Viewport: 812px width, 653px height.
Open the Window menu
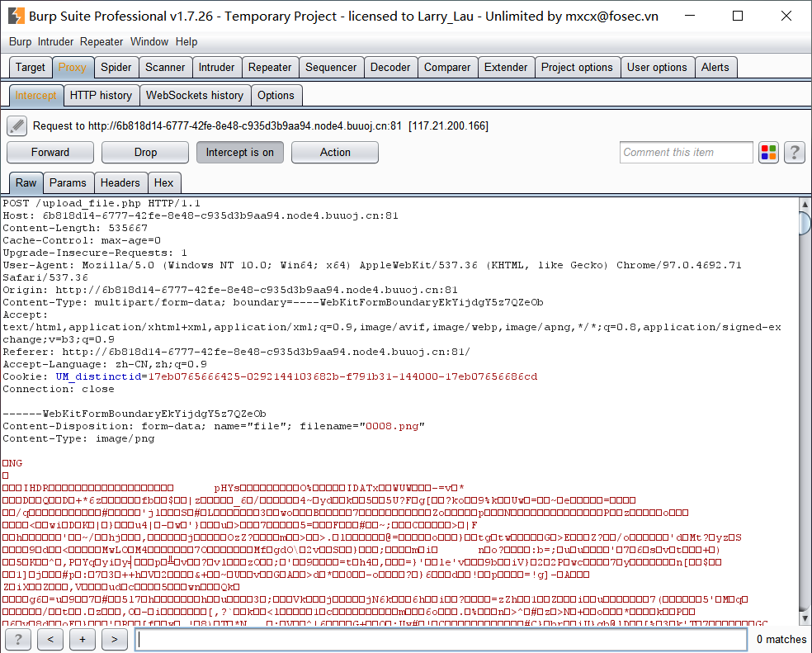point(149,41)
